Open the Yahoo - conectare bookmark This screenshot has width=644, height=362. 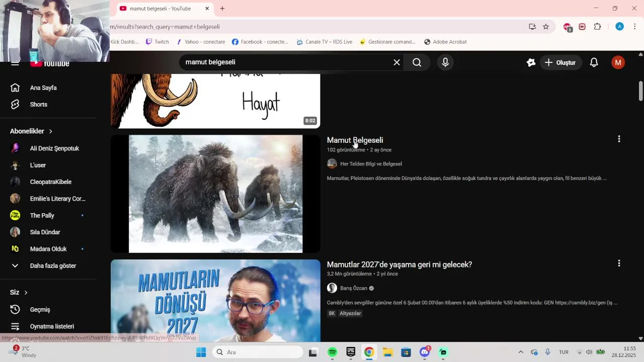point(200,42)
